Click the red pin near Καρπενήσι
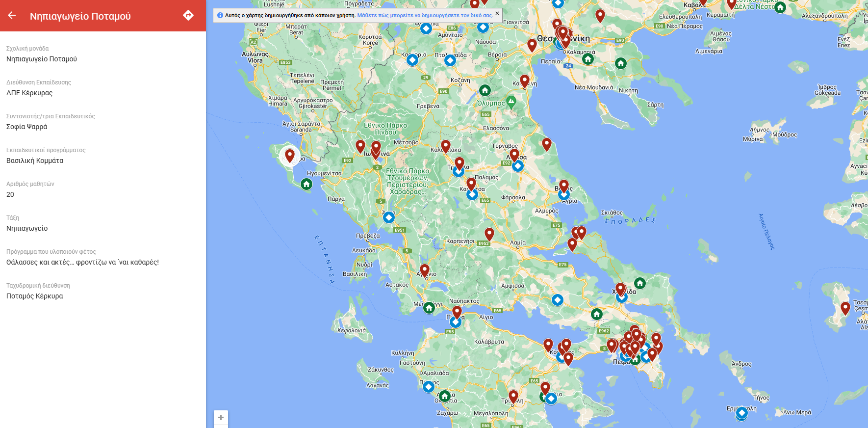Viewport: 868px width, 428px height. pos(489,234)
